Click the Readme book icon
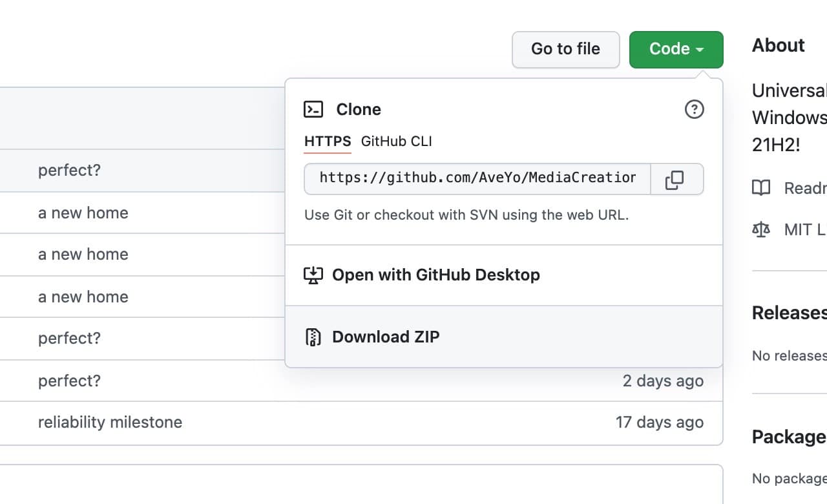Image resolution: width=827 pixels, height=504 pixels. coord(761,188)
